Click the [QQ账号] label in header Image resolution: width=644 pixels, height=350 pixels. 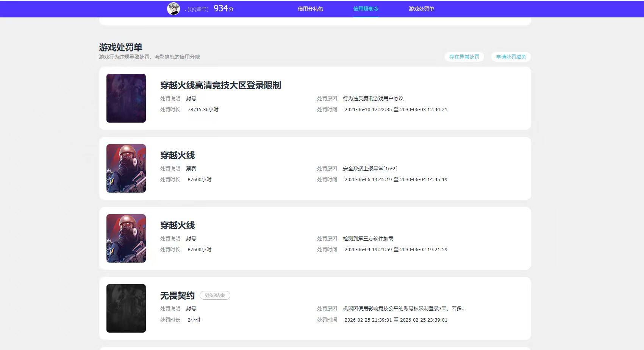[x=198, y=9]
